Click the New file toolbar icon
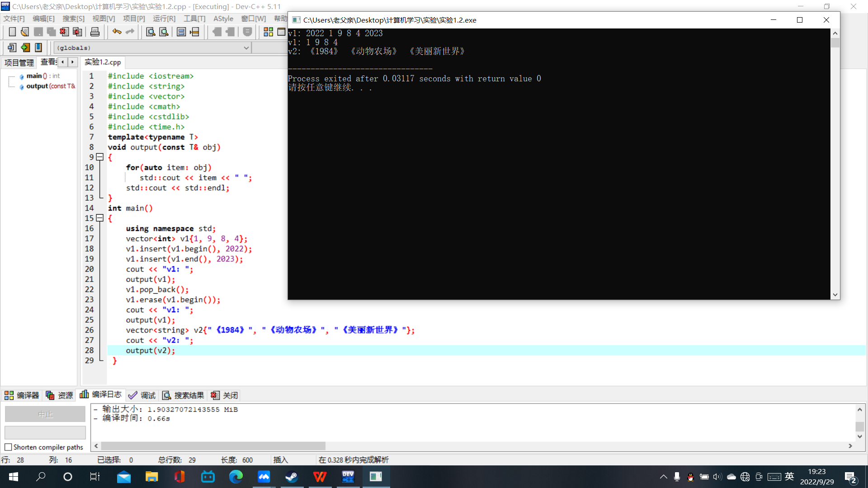This screenshot has width=868, height=488. [x=12, y=32]
